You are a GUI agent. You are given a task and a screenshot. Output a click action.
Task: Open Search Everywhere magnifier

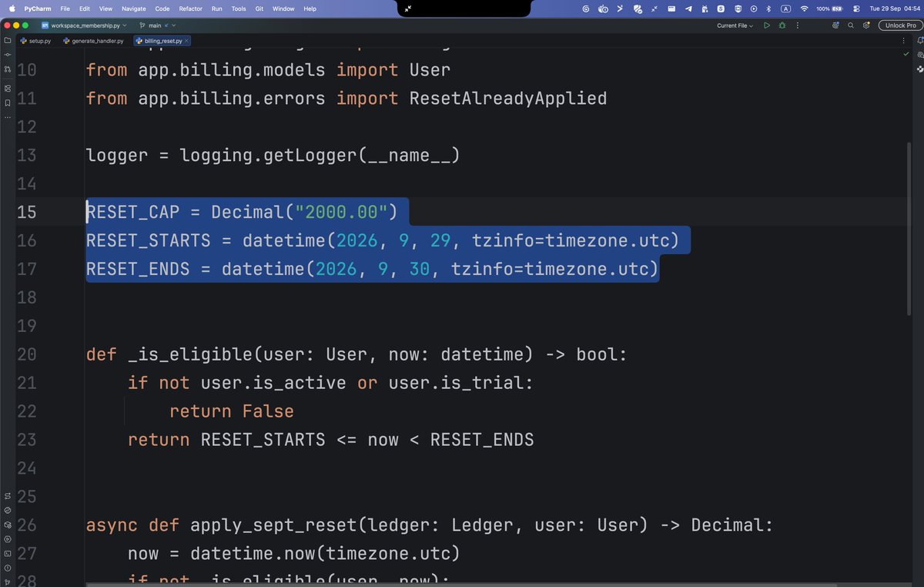tap(851, 25)
